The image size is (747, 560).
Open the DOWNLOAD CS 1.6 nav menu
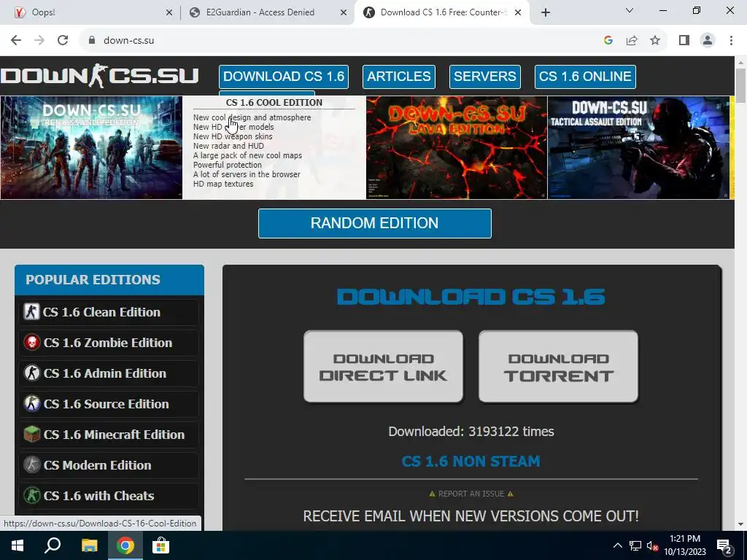point(284,77)
